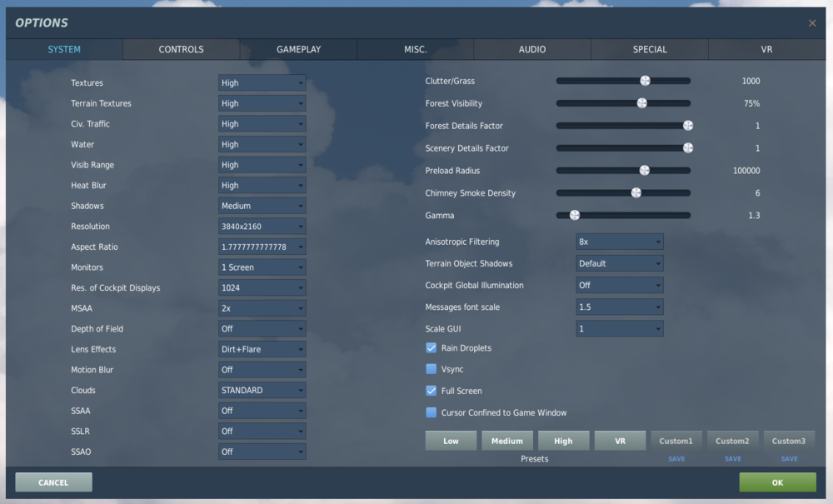
Task: Expand the SSLR dropdown
Action: [262, 432]
